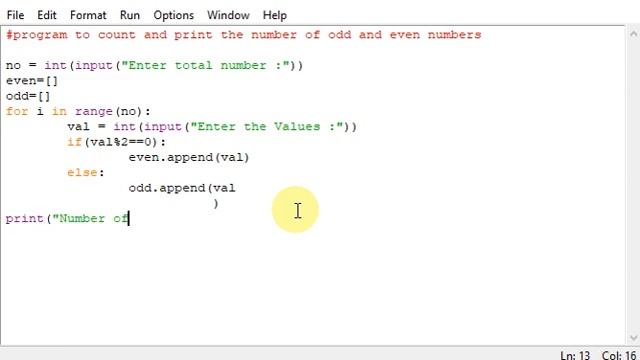Click the odd.append(val line
This screenshot has width=640, height=360.
(x=182, y=188)
